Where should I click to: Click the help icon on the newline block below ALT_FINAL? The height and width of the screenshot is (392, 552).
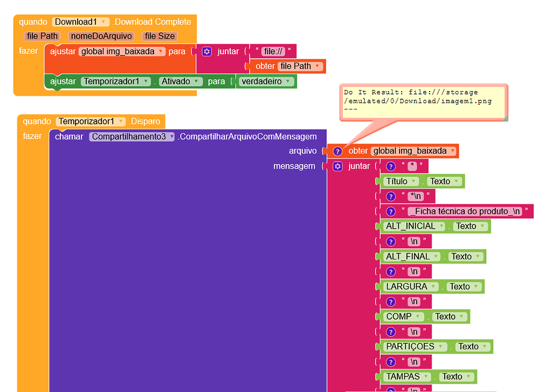[x=390, y=271]
